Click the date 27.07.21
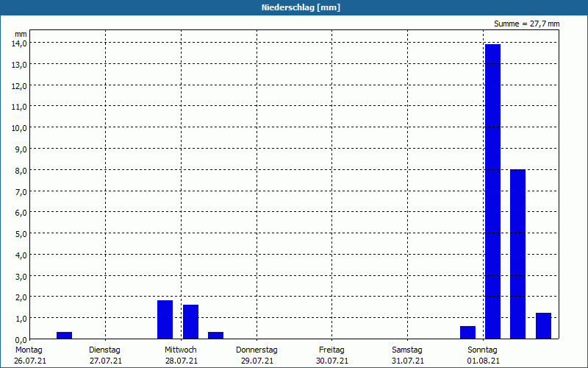The width and height of the screenshot is (588, 368). (106, 361)
